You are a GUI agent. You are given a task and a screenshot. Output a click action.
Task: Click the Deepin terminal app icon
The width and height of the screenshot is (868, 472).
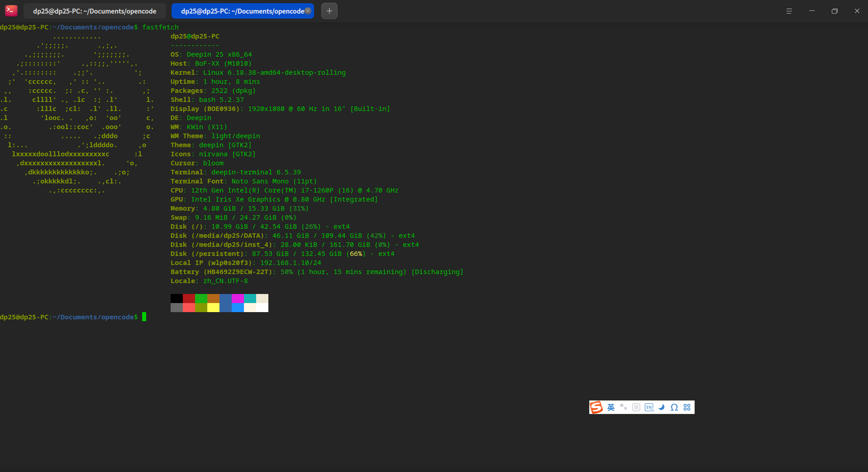[x=11, y=10]
